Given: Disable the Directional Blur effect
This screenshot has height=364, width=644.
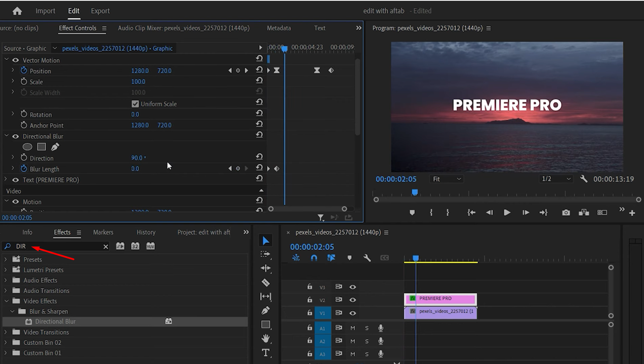Looking at the screenshot, I should (x=16, y=136).
